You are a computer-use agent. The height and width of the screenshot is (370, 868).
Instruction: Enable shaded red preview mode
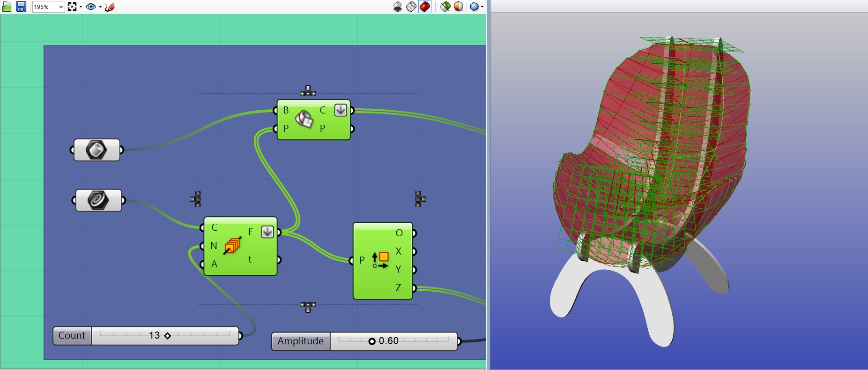pyautogui.click(x=425, y=7)
